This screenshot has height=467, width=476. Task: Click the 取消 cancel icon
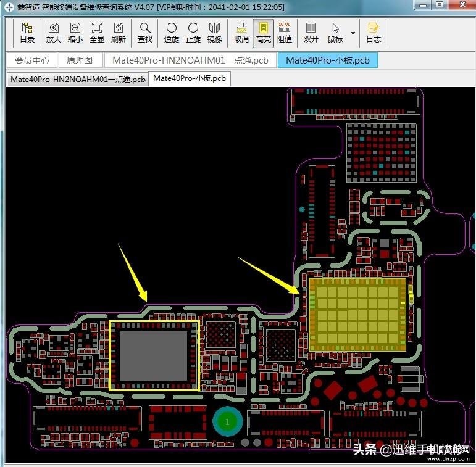point(241,33)
